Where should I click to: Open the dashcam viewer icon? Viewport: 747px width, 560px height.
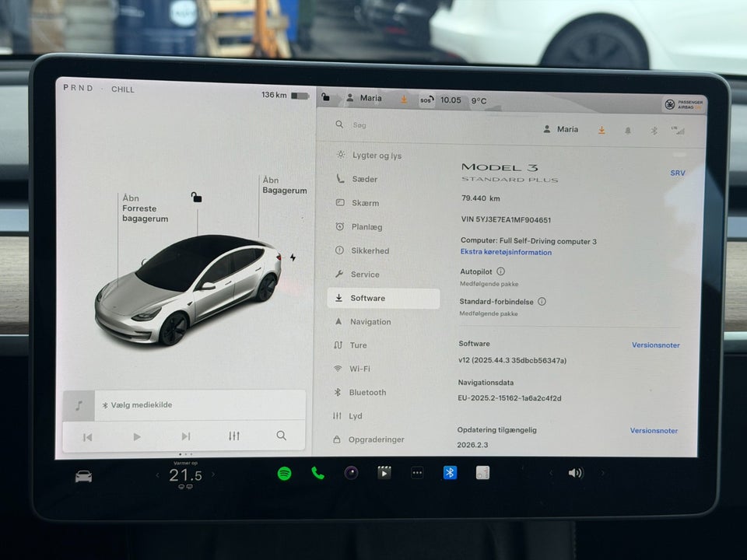click(x=350, y=472)
